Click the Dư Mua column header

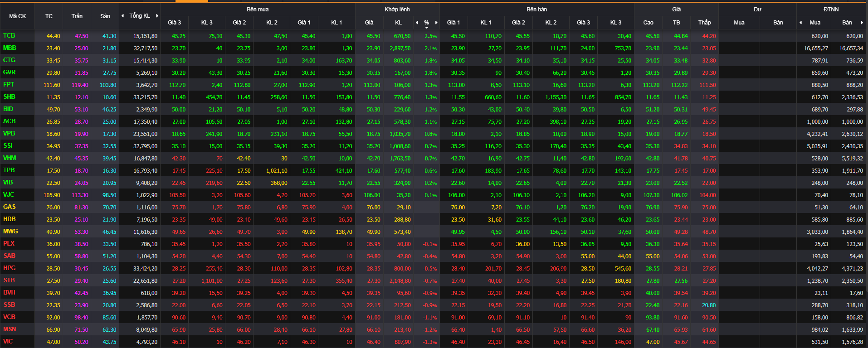pyautogui.click(x=739, y=23)
